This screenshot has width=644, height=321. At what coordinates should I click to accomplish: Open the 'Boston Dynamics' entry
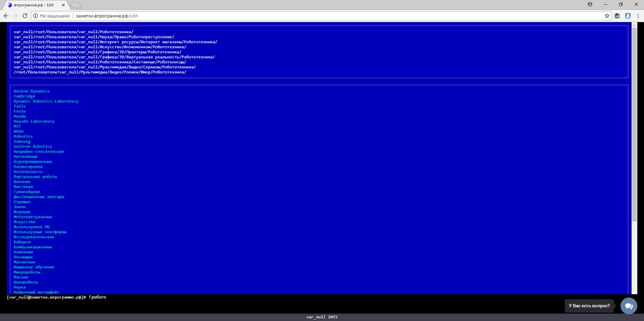click(x=32, y=91)
